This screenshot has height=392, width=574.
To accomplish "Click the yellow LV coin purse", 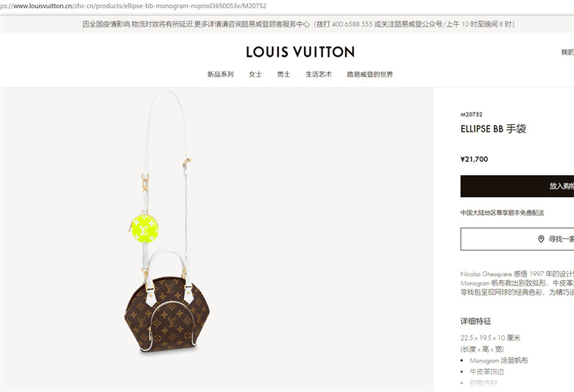I will (x=144, y=229).
